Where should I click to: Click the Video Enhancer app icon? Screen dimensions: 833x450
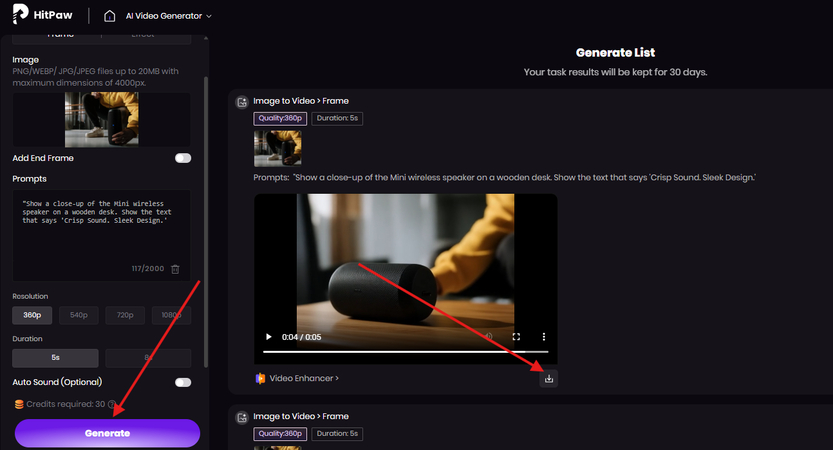tap(260, 378)
